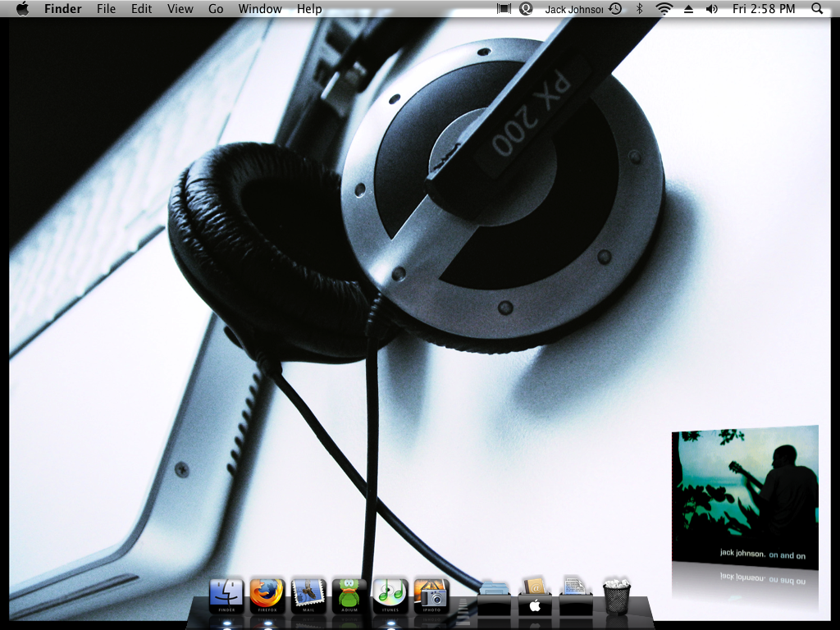This screenshot has height=630, width=840.
Task: Open the View menu
Action: 180,8
